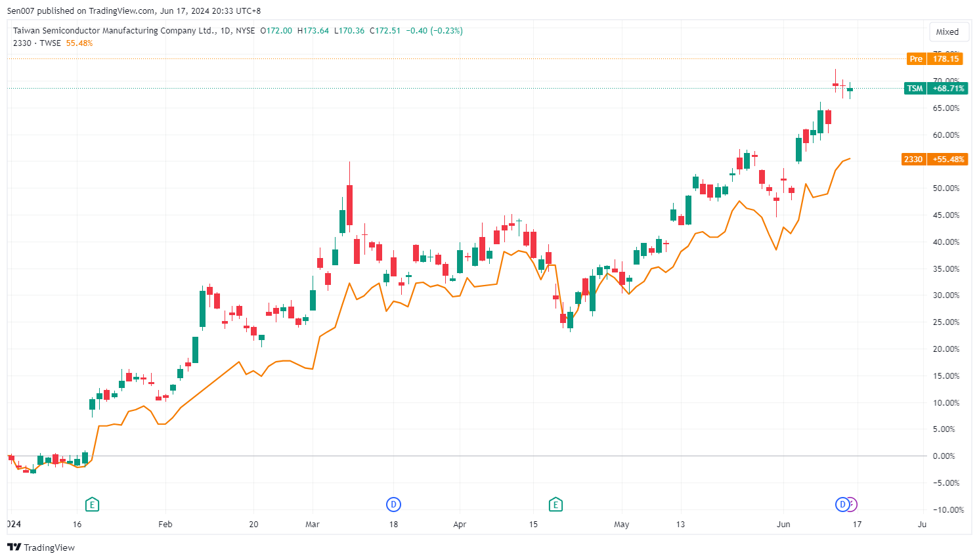Click the Sen007 author name in header

pyautogui.click(x=20, y=11)
